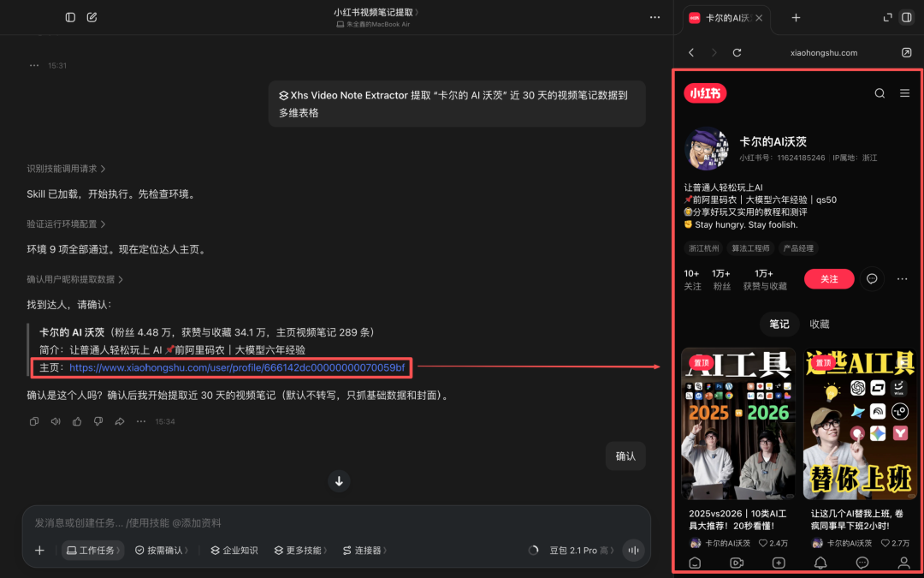Start voice input with the waveform button
Image resolution: width=924 pixels, height=578 pixels.
tap(633, 551)
